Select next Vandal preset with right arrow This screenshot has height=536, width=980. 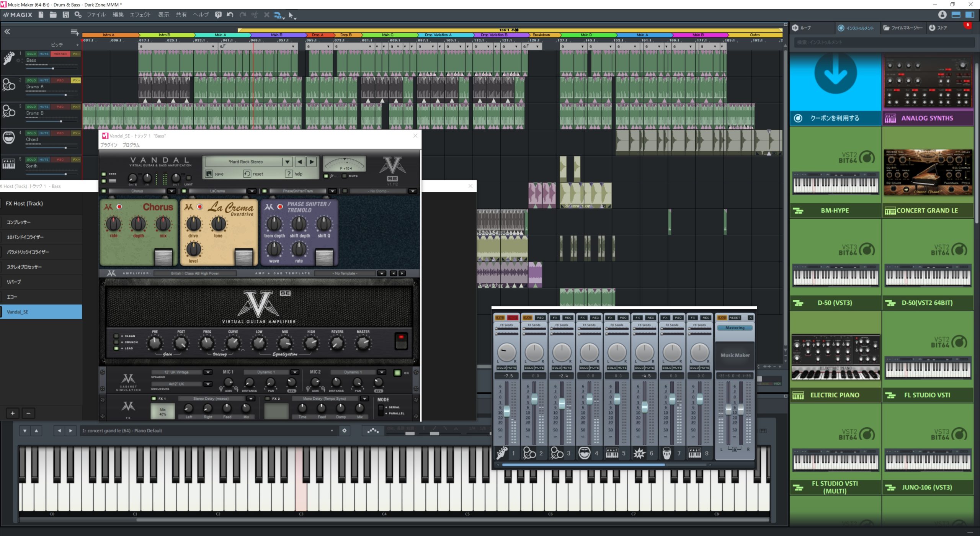click(312, 162)
